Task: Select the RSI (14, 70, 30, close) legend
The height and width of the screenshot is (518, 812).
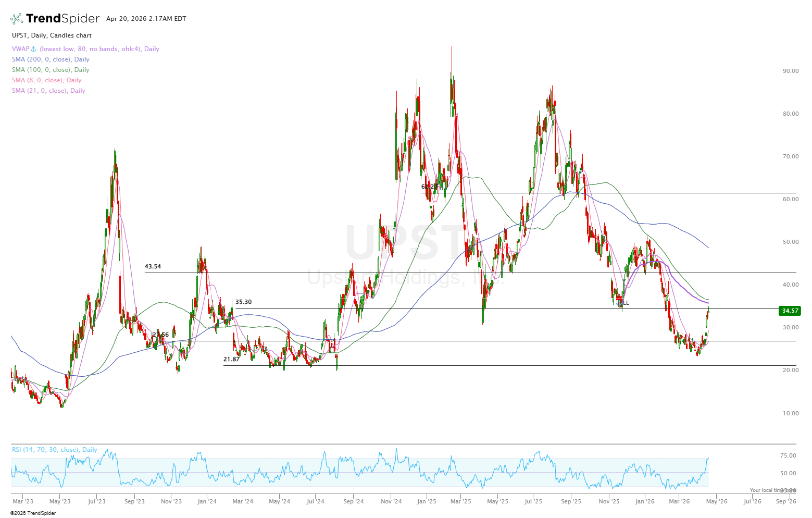Action: click(x=55, y=450)
